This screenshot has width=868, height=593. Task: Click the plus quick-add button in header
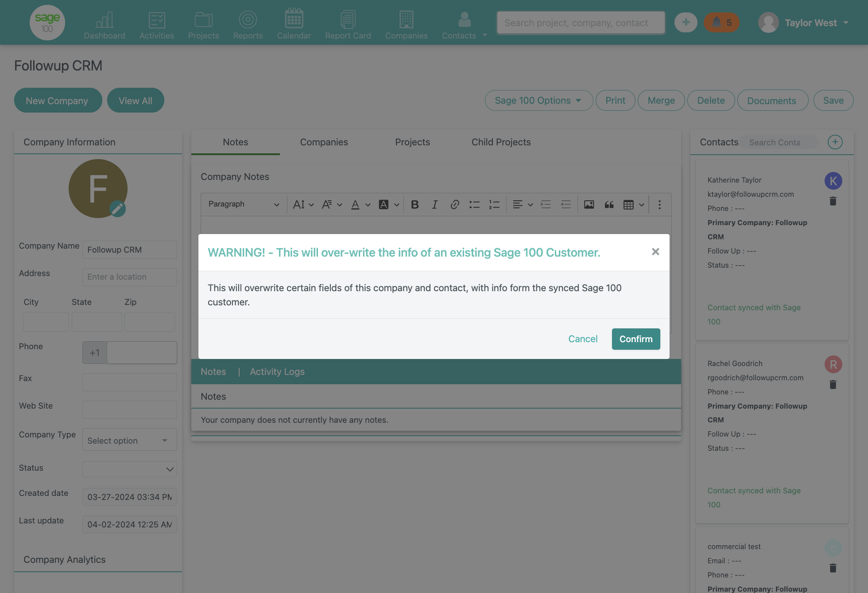tap(686, 22)
